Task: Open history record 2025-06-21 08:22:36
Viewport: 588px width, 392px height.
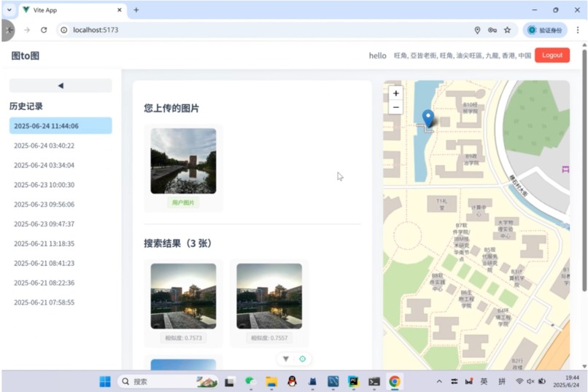Action: tap(61, 283)
